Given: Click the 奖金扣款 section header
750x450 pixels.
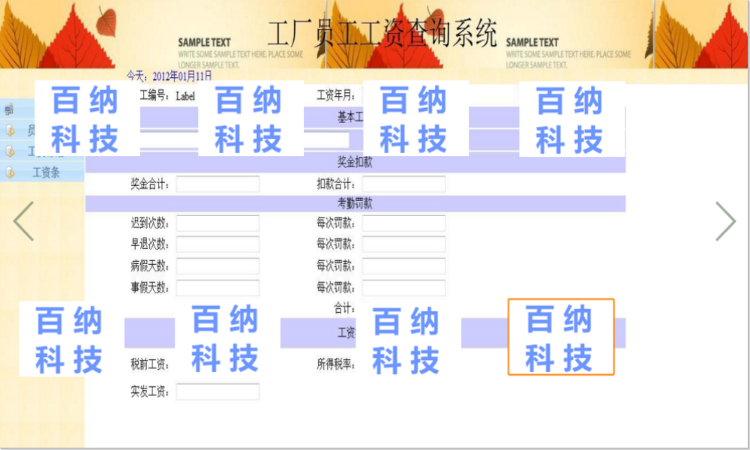Looking at the screenshot, I should [x=355, y=162].
